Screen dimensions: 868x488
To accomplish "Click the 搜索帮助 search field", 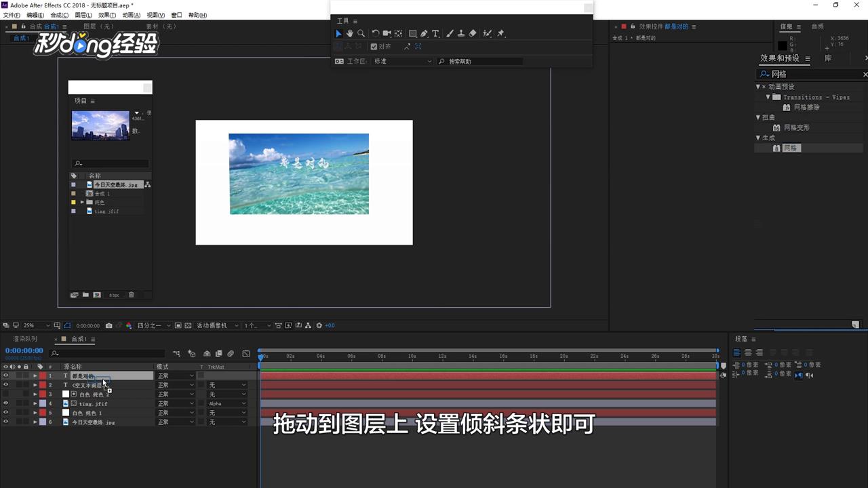I will [x=480, y=61].
